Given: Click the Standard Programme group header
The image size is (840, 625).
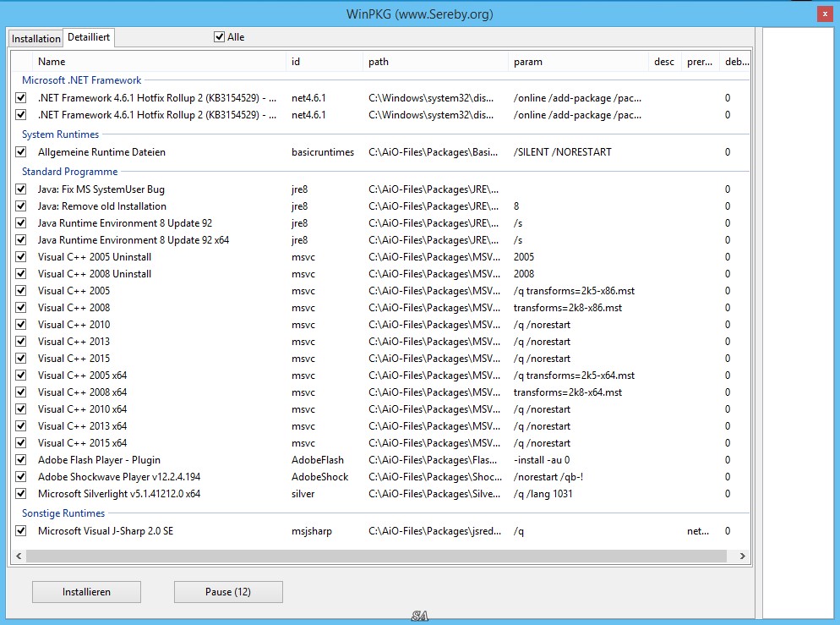Looking at the screenshot, I should [x=69, y=172].
